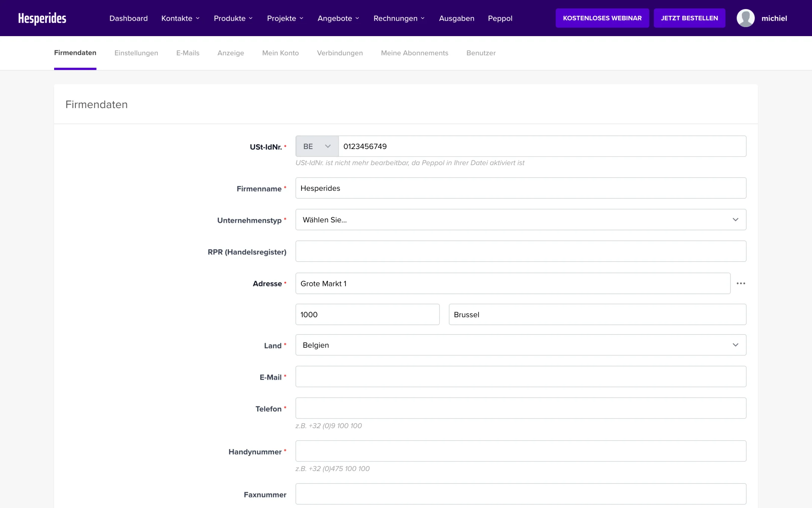Expand the Produkte dropdown menu
The width and height of the screenshot is (812, 508).
233,18
